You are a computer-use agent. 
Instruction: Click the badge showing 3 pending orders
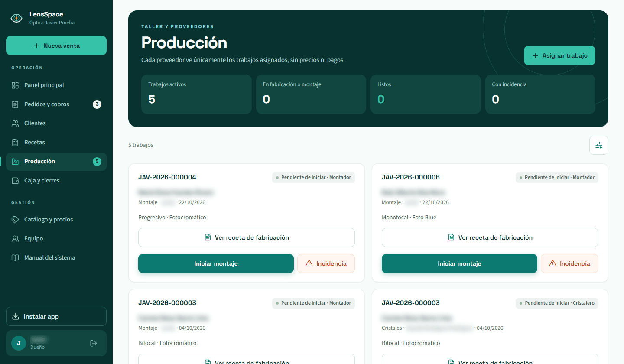pos(97,104)
